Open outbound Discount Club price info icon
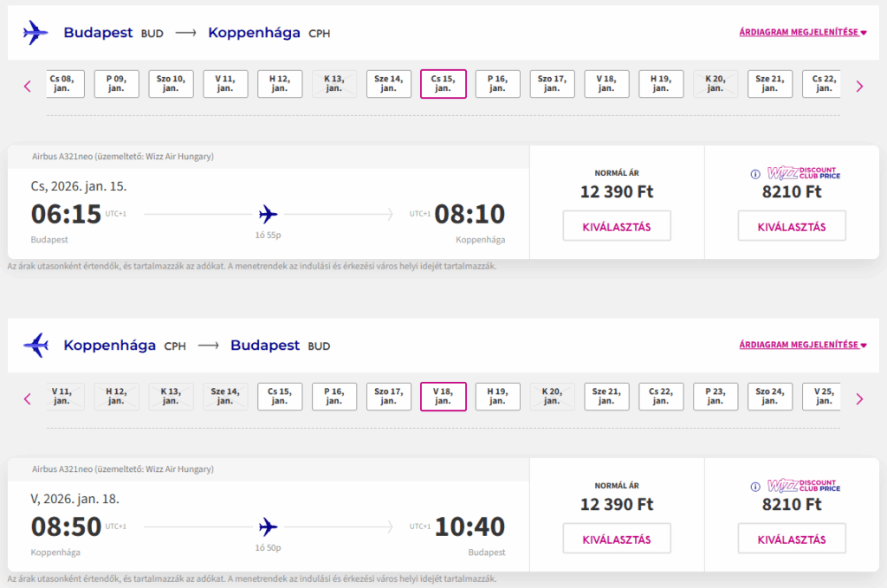 [x=755, y=173]
